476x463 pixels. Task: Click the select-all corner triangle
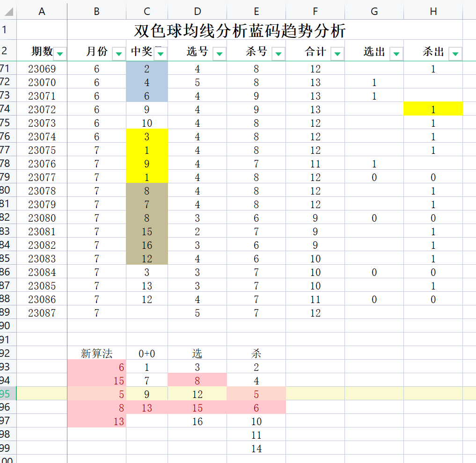click(x=8, y=12)
